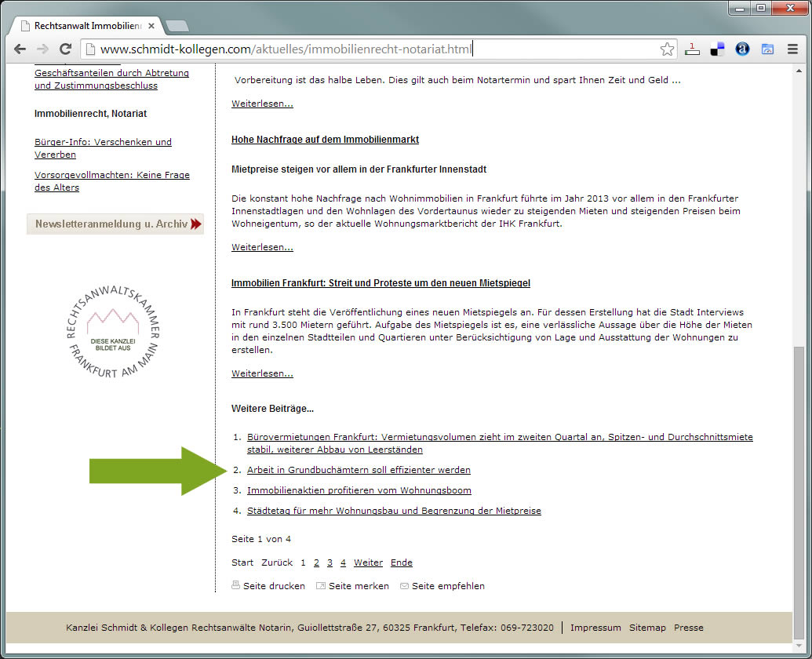Click the Weiter pagination link
This screenshot has width=812, height=659.
[368, 563]
